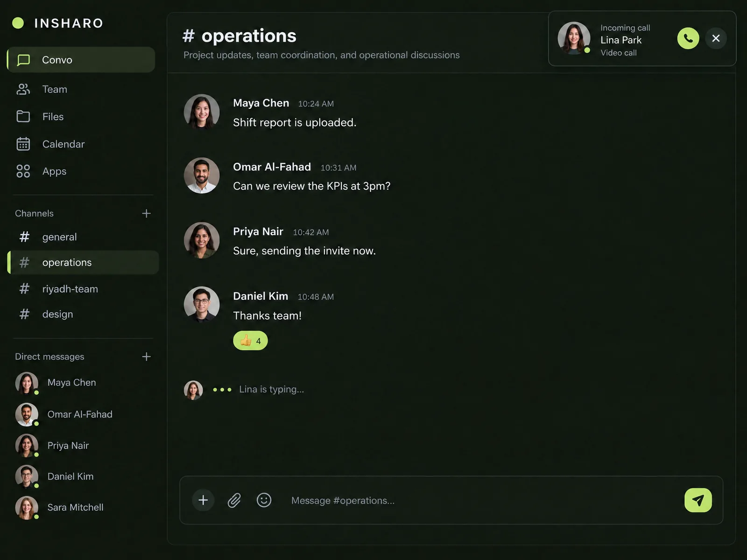Click the Daniel Kim name above his message
The image size is (747, 560).
click(261, 296)
